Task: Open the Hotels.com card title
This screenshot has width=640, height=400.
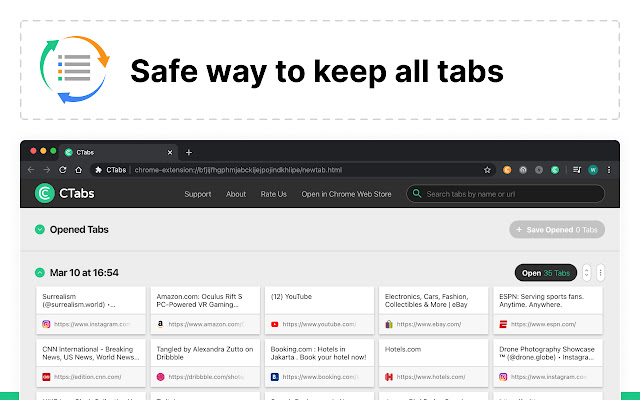Action: click(403, 349)
